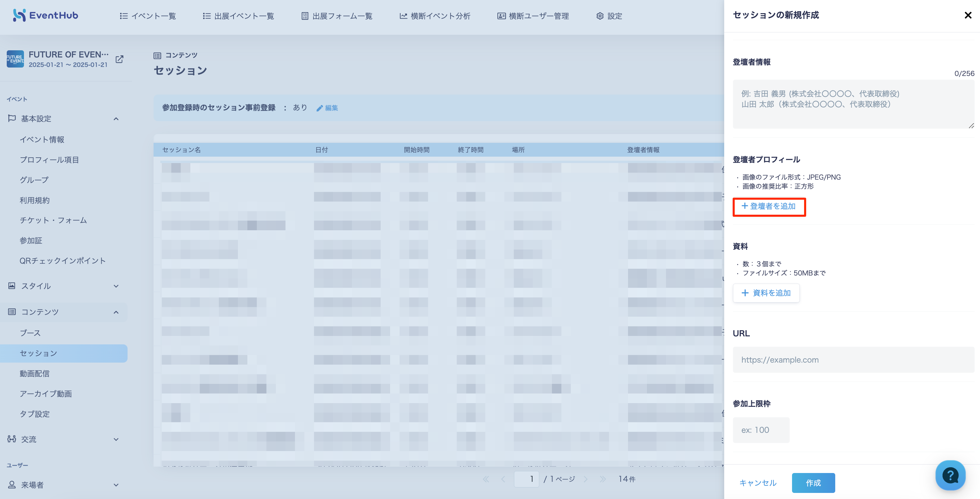Open 動画配信 in sidebar
Image resolution: width=980 pixels, height=499 pixels.
pyautogui.click(x=35, y=374)
